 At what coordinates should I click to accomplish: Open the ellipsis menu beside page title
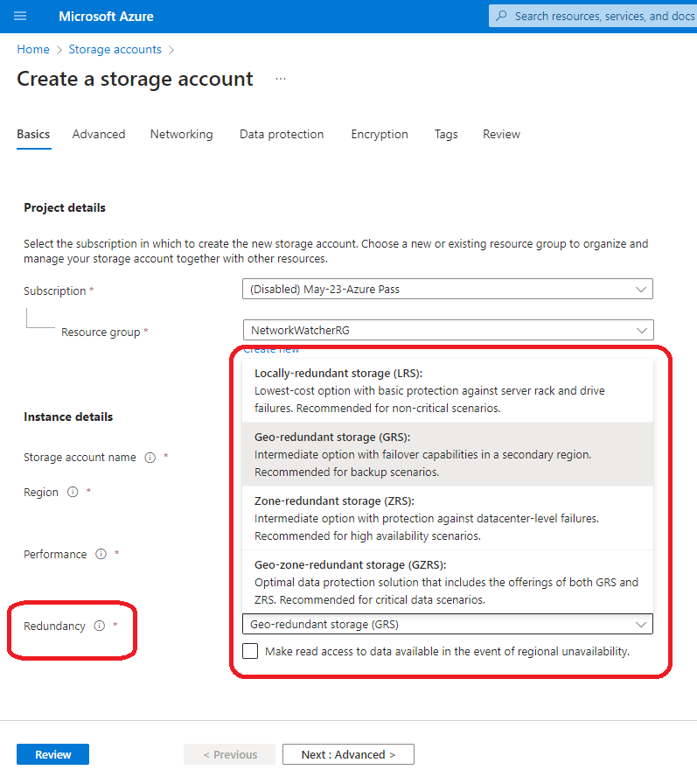point(281,79)
